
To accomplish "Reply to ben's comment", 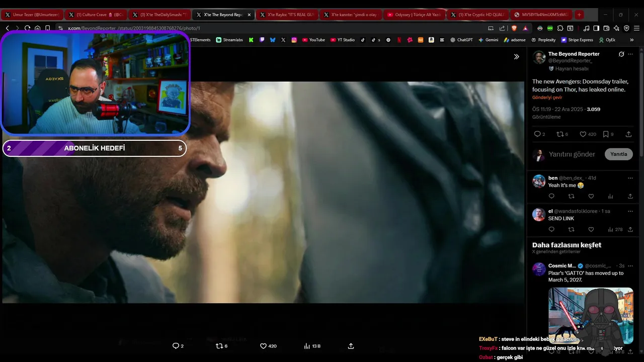I will pyautogui.click(x=551, y=196).
